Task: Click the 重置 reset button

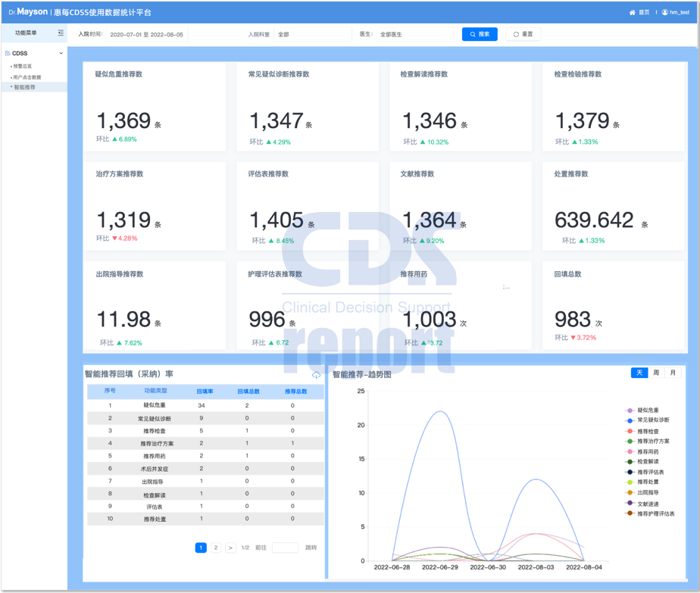Action: [523, 34]
